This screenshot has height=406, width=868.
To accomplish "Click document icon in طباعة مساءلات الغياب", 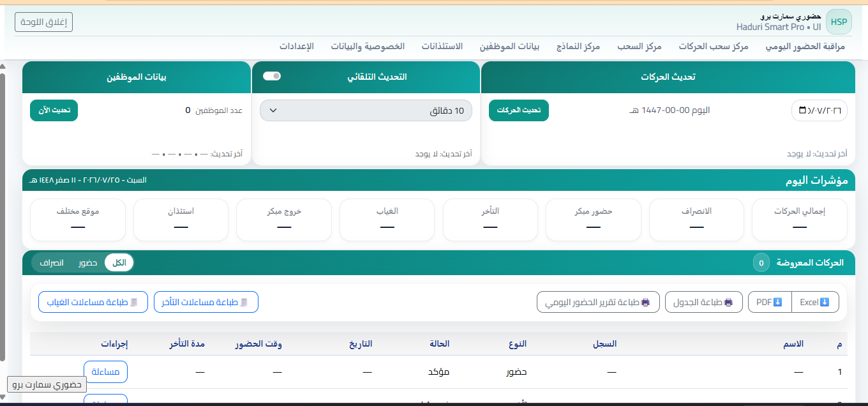I will pos(133,302).
